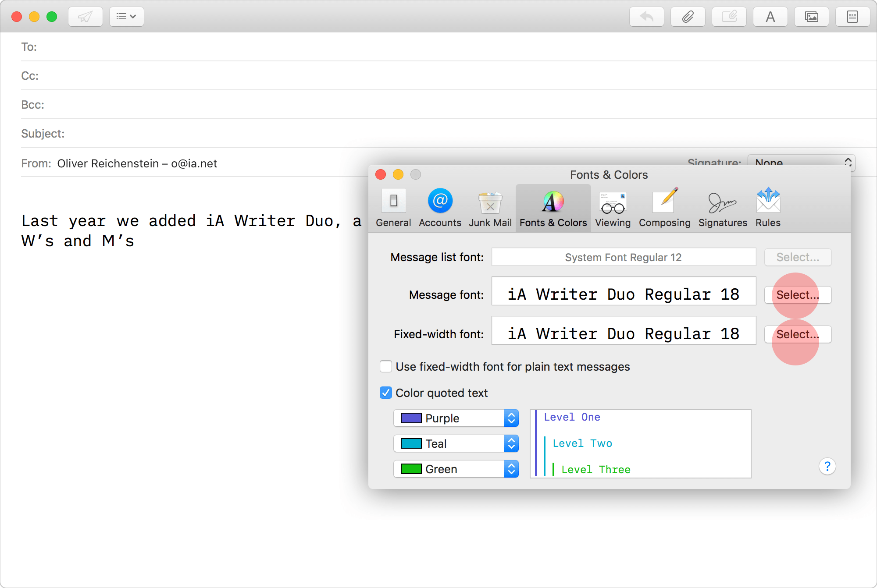This screenshot has height=588, width=877.
Task: Open the Accounts preferences tab
Action: [440, 208]
